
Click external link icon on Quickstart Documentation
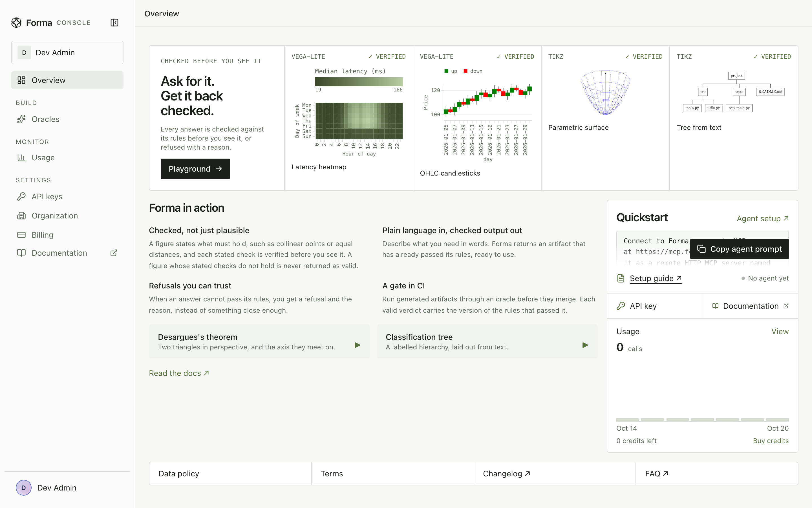click(786, 306)
